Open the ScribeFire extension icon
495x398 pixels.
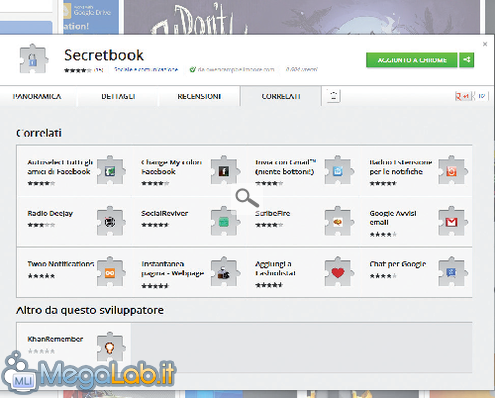[338, 221]
